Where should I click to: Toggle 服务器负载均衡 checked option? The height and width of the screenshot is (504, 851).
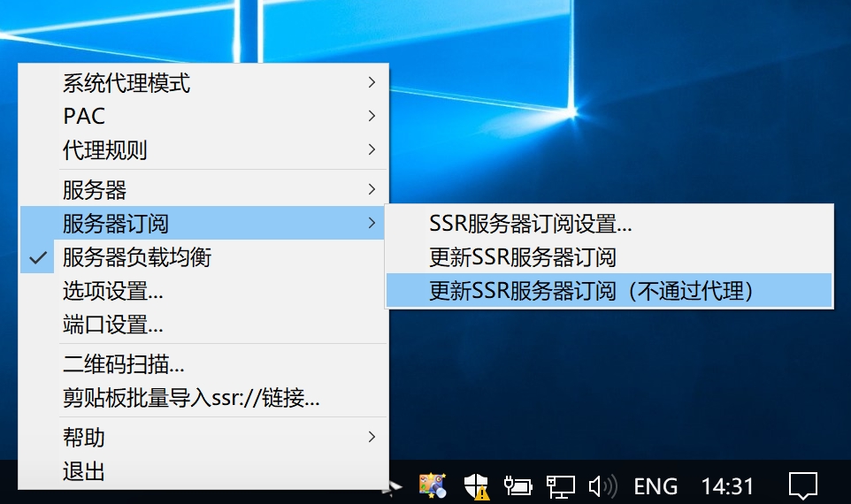tap(136, 258)
